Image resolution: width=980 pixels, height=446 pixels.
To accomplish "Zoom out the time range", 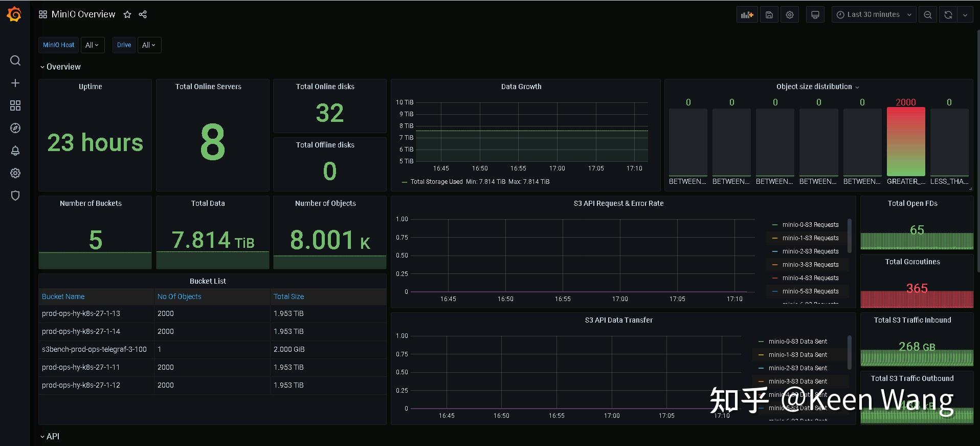I will 928,15.
